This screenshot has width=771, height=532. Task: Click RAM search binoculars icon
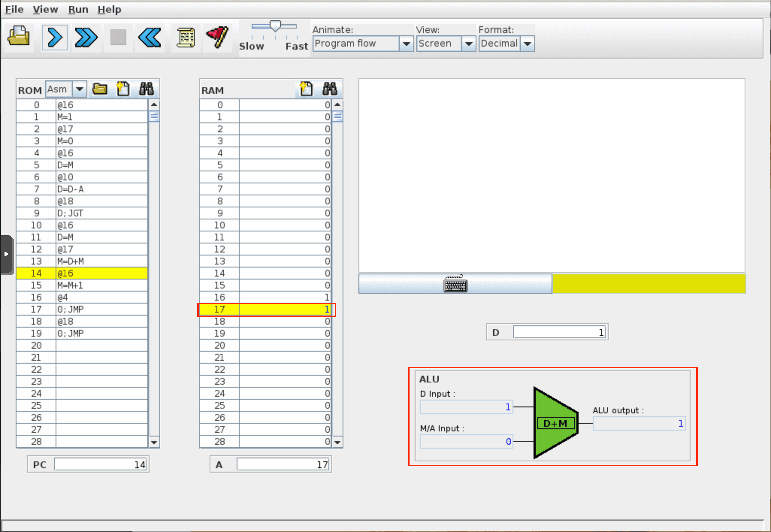point(330,89)
